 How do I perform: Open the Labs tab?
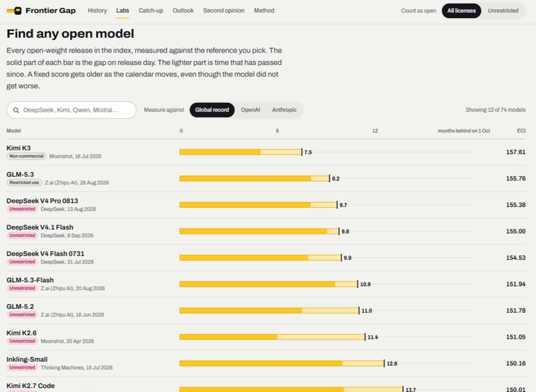[123, 10]
